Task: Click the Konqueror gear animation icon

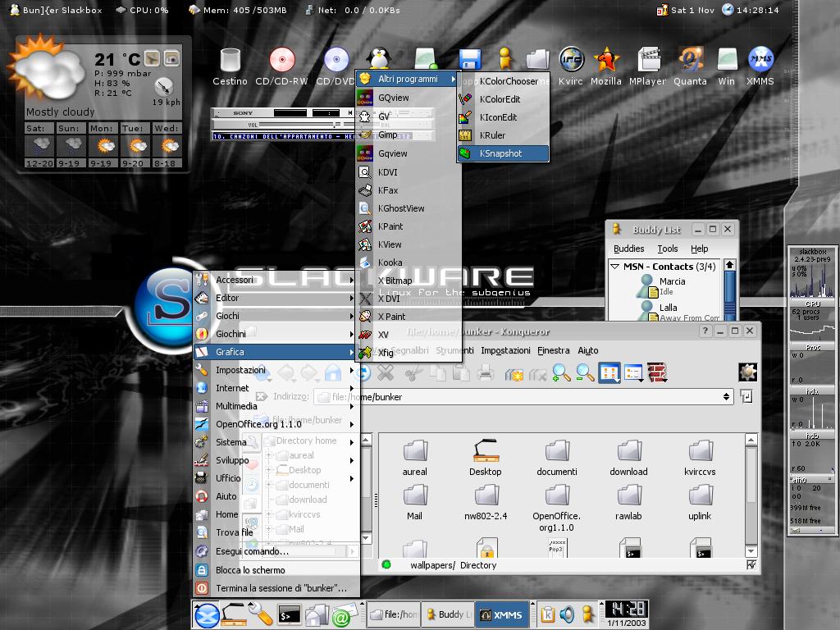Action: pyautogui.click(x=748, y=372)
